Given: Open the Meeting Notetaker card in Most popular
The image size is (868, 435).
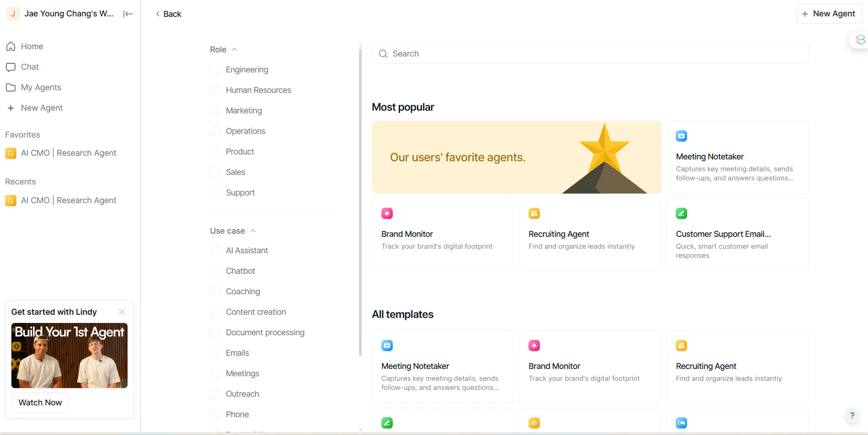Looking at the screenshot, I should [737, 157].
